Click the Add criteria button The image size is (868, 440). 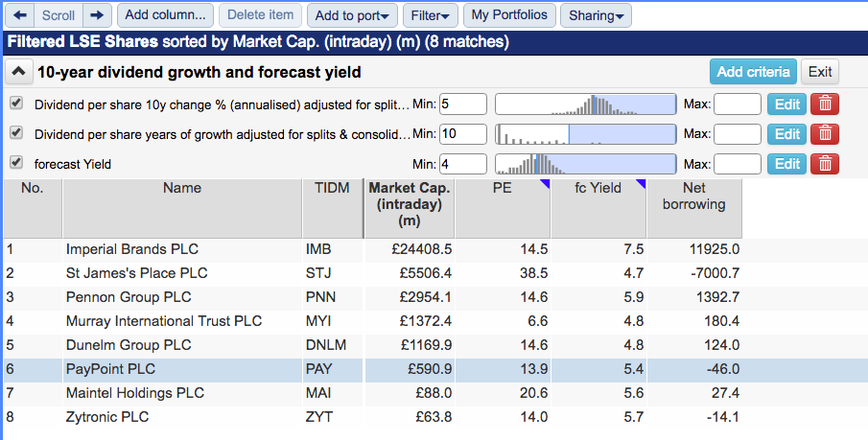coord(753,72)
